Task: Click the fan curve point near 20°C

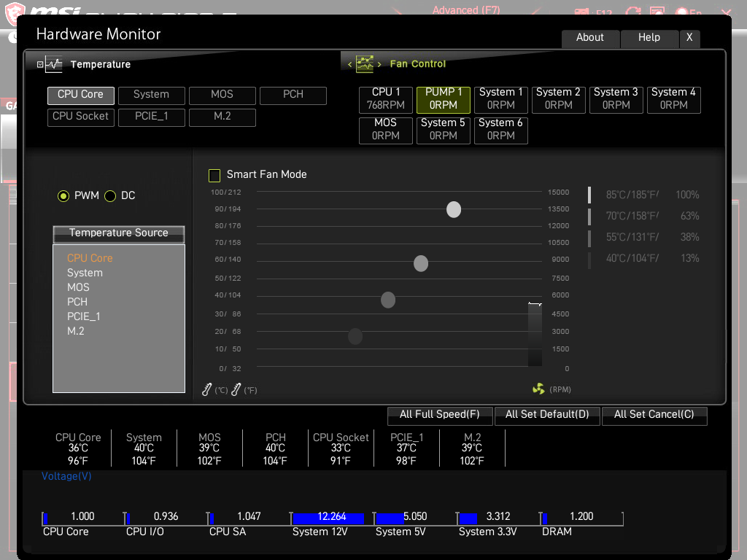Action: (x=355, y=337)
